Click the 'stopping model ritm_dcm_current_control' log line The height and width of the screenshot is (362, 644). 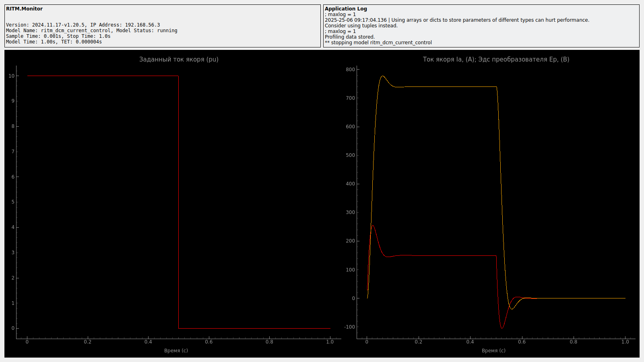[x=378, y=43]
